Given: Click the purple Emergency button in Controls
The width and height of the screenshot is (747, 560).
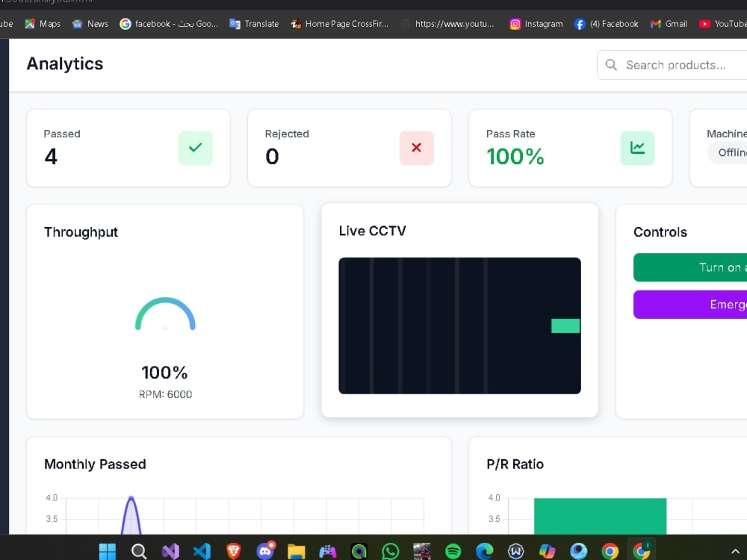Looking at the screenshot, I should [x=690, y=305].
